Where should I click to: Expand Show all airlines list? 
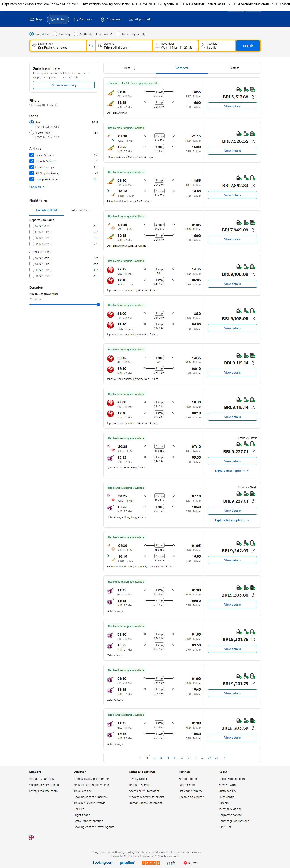pyautogui.click(x=37, y=187)
